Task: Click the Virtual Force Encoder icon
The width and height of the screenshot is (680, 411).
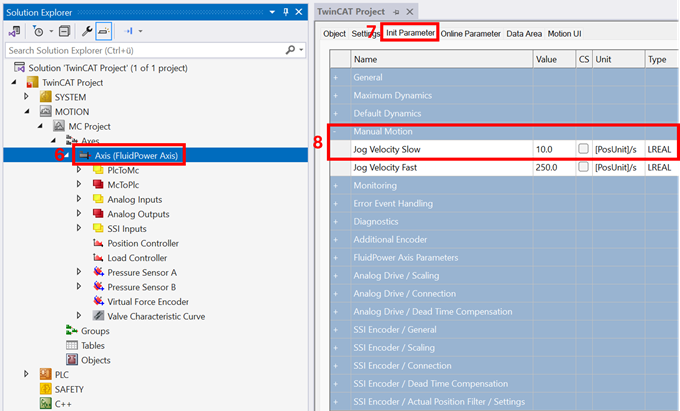Action: click(x=98, y=301)
